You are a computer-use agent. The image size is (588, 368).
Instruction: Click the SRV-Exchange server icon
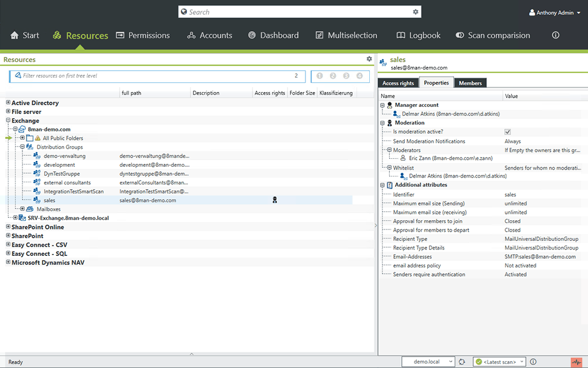[x=22, y=218]
